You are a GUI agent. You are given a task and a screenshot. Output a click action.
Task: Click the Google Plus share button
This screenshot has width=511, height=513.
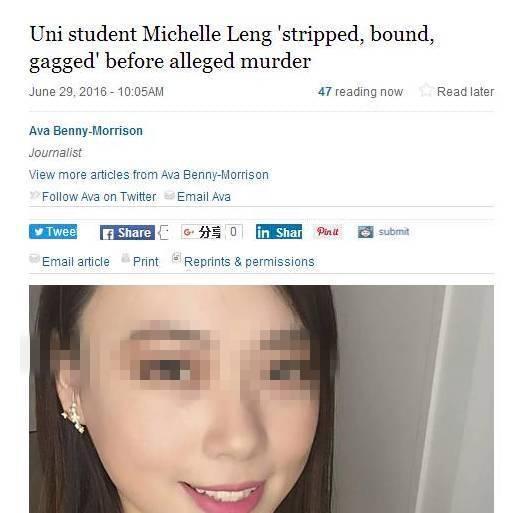click(201, 232)
